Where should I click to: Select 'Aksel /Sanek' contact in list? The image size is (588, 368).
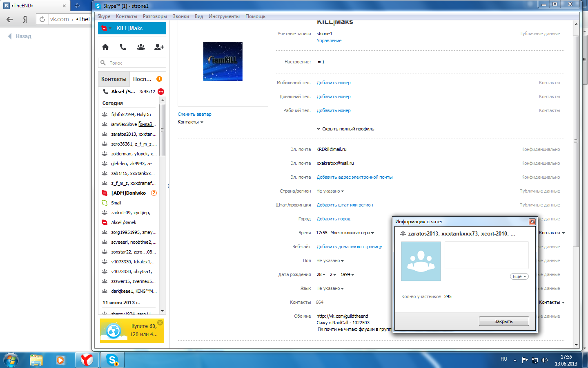tap(129, 222)
